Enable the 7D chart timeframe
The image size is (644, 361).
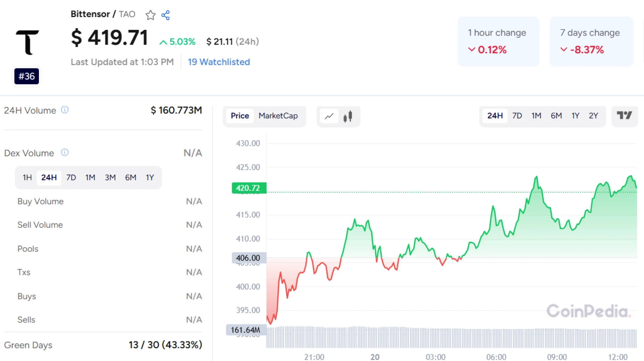coord(517,116)
